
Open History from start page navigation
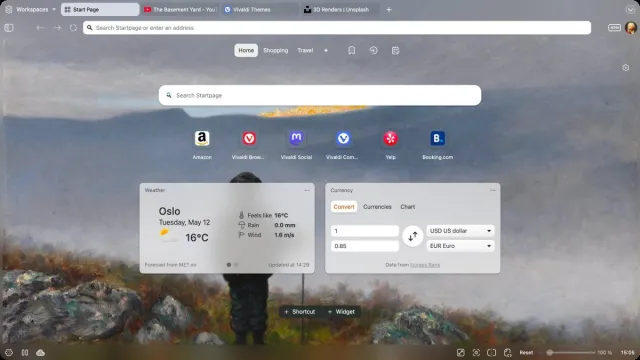pos(373,50)
